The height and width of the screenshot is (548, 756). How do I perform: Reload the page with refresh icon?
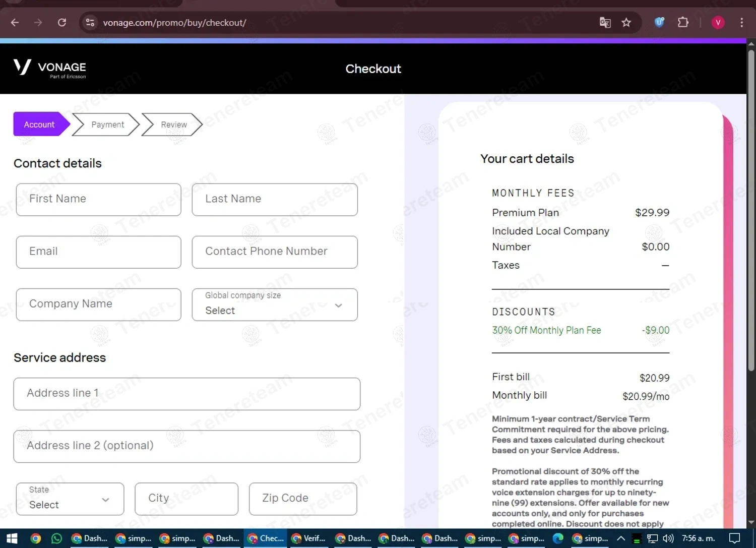pyautogui.click(x=62, y=22)
